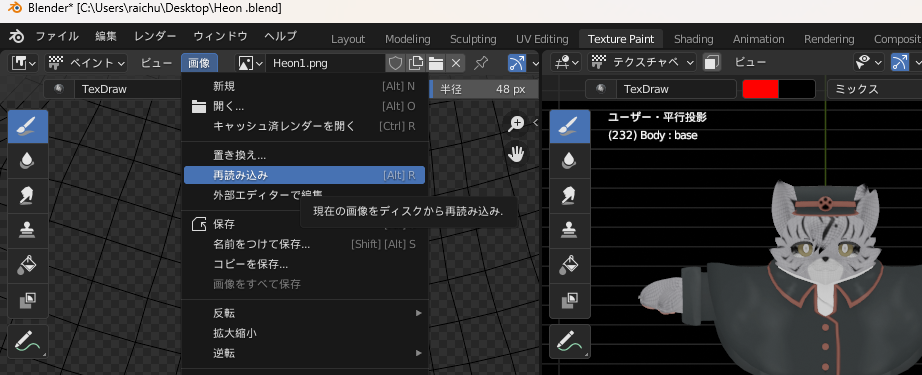Select the Mask tool in 3D viewport
922x375 pixels.
(x=570, y=300)
